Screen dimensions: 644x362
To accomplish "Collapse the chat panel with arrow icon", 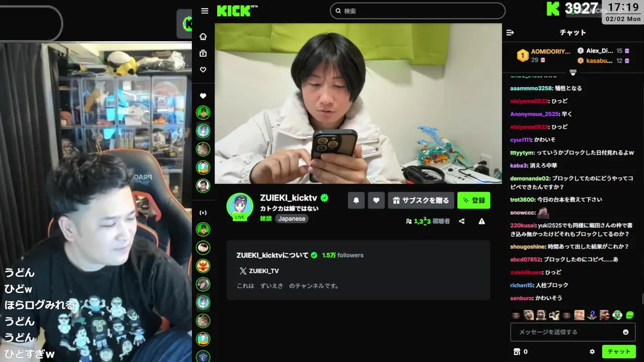I will click(x=510, y=33).
